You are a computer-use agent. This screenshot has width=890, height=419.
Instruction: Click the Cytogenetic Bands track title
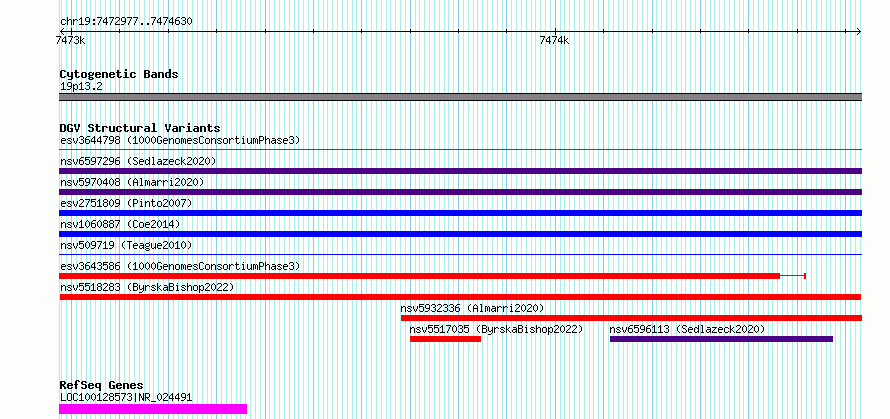point(119,74)
